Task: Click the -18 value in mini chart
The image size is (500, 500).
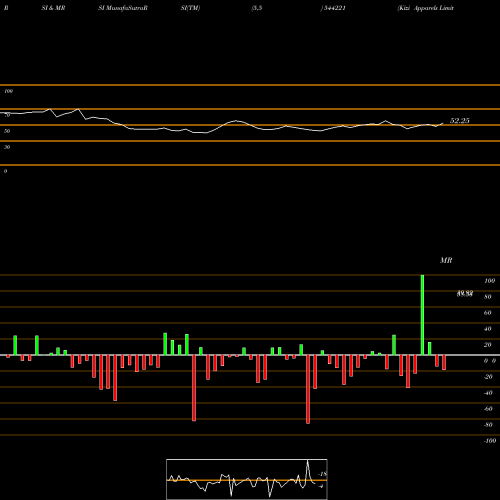Action: [x=322, y=474]
